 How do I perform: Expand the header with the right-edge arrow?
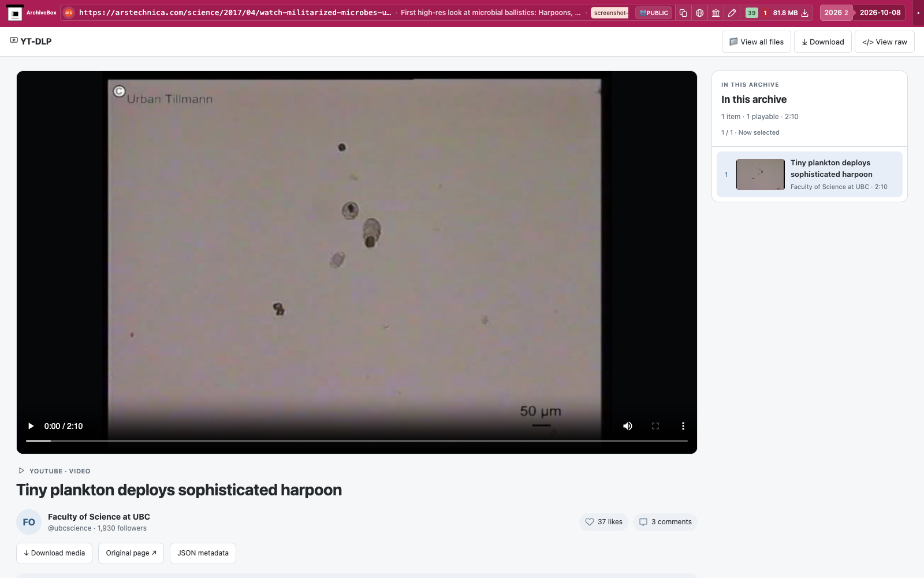pos(918,13)
